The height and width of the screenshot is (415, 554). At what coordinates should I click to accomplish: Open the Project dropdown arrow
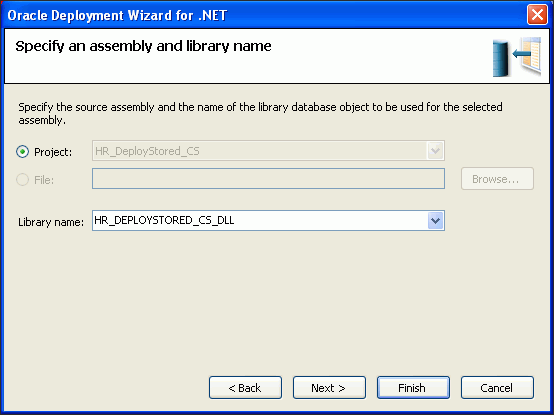(x=435, y=151)
